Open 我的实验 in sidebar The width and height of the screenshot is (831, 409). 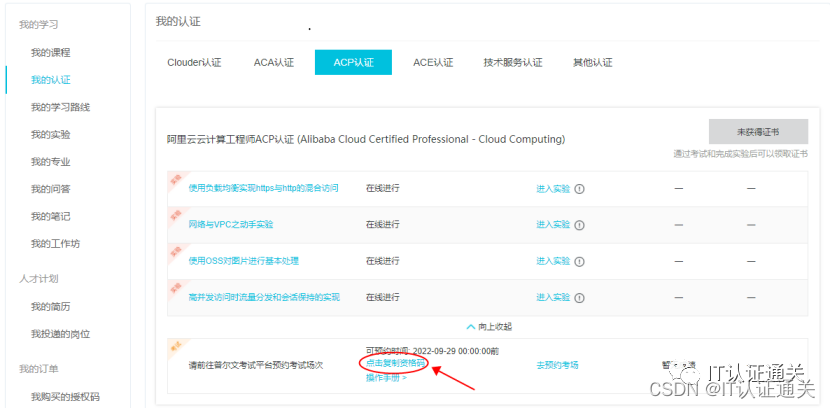click(x=50, y=135)
